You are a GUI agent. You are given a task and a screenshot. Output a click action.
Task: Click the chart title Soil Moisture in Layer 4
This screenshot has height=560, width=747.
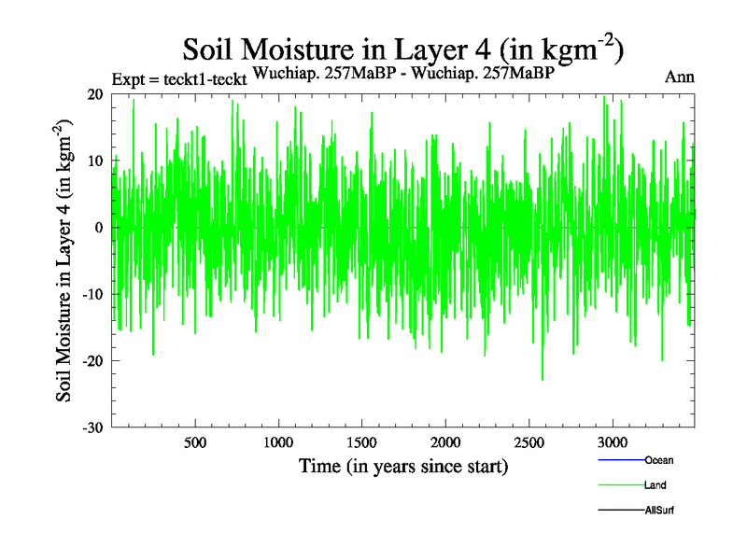(x=402, y=49)
